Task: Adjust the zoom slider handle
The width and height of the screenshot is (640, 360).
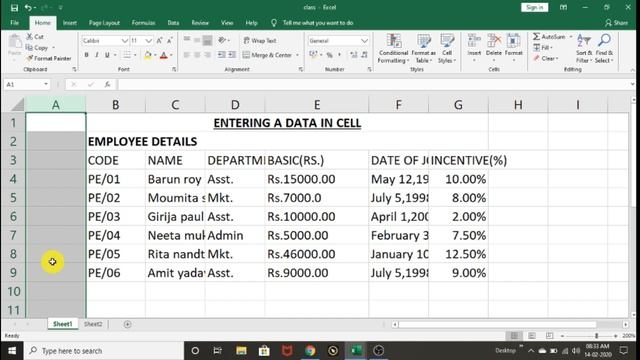Action: [596, 336]
